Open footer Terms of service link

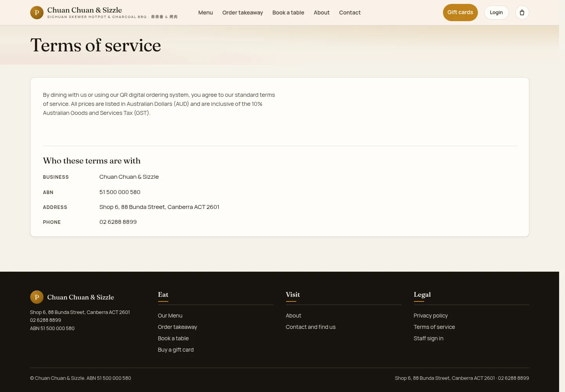pos(434,327)
